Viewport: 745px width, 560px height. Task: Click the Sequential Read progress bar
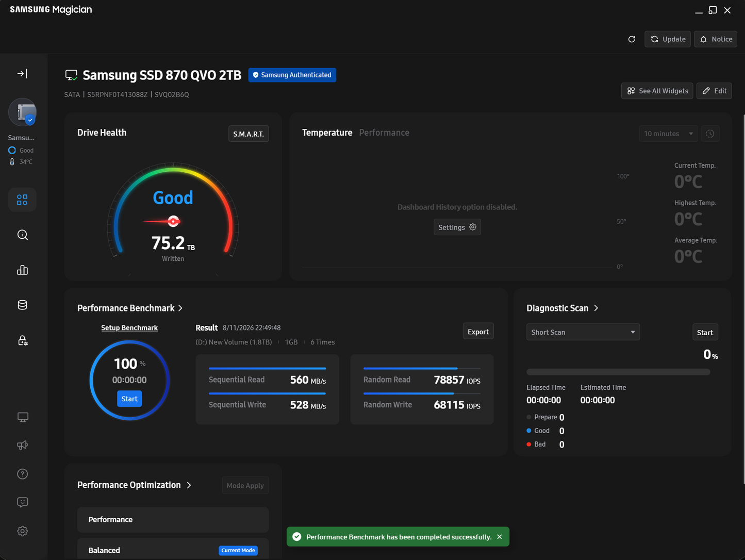click(267, 368)
